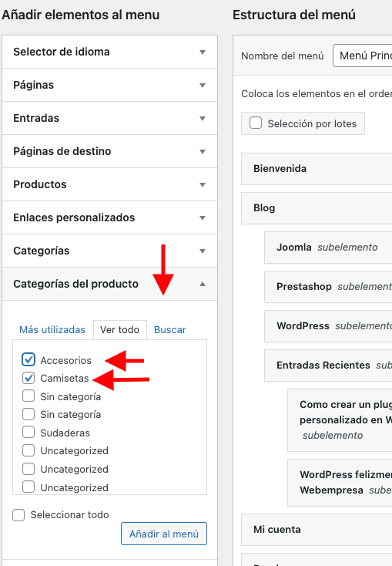The image size is (392, 566).
Task: Focus the Nombre del menú text field
Action: [x=362, y=56]
